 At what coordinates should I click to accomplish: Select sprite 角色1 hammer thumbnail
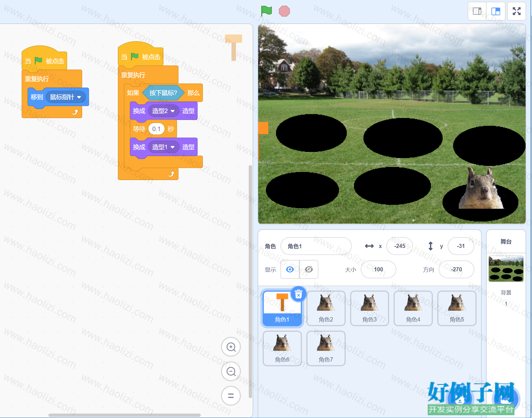(282, 308)
